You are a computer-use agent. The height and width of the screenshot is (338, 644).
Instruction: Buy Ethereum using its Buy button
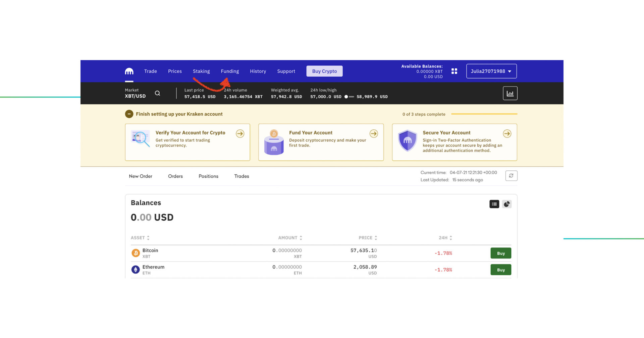[x=501, y=270]
